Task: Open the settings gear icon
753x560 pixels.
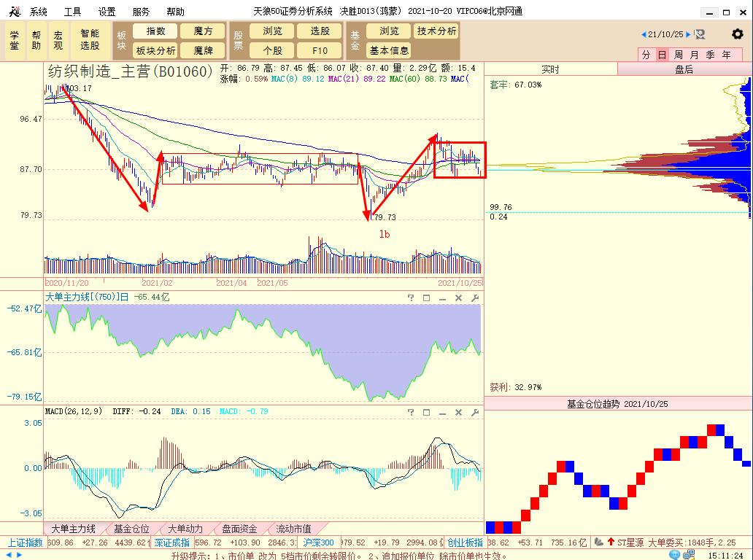Action: (737, 34)
